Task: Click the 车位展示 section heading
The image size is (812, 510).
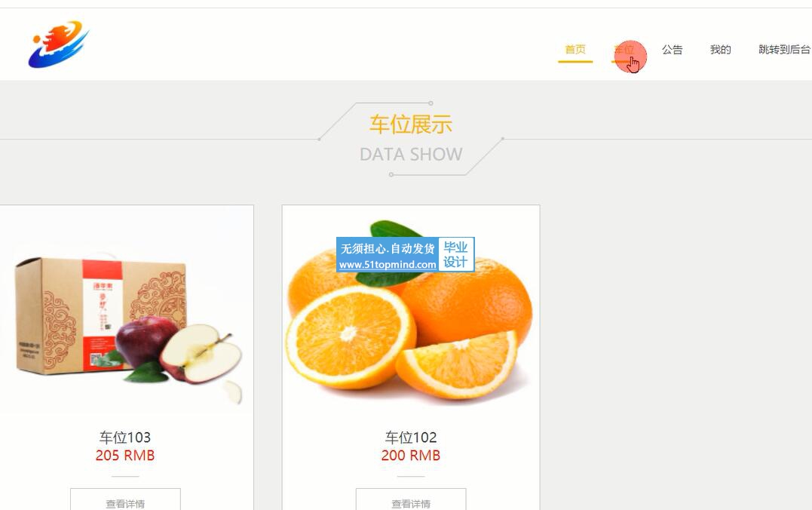Action: [411, 125]
